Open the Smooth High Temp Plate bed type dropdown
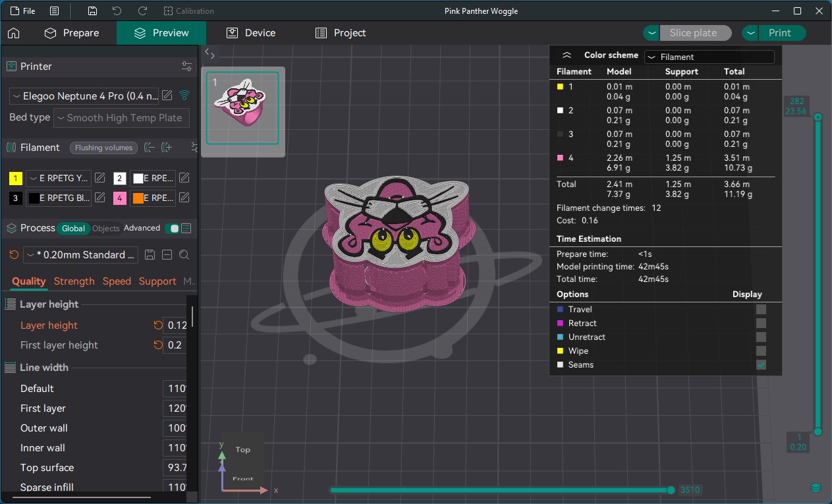The height and width of the screenshot is (504, 832). (121, 118)
